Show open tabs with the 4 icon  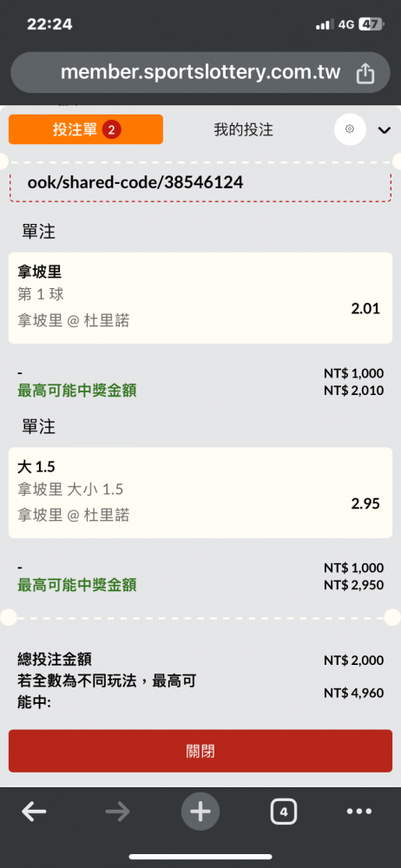point(284,812)
